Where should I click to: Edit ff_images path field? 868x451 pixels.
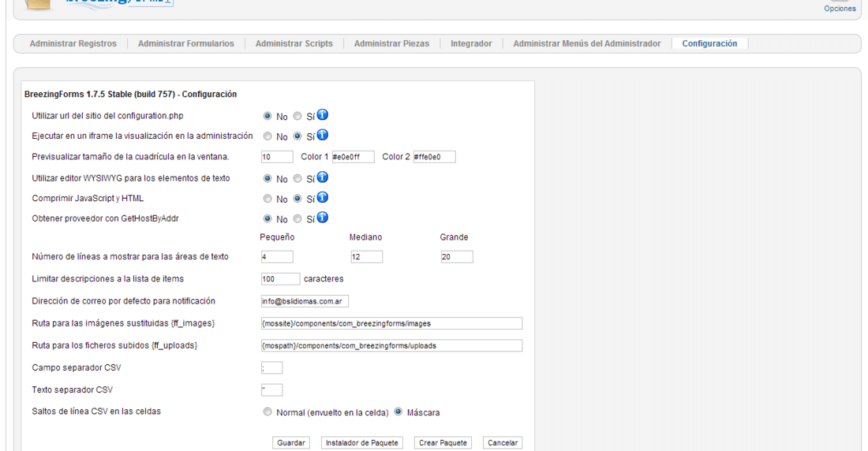coord(391,323)
